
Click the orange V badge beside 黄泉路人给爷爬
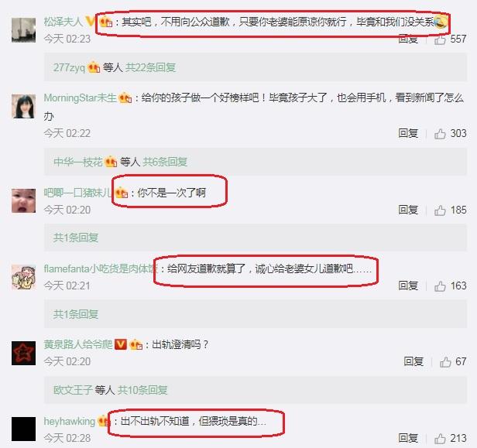(121, 344)
